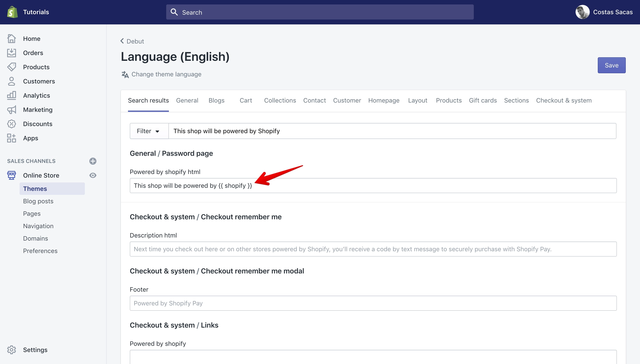Switch to the General tab
The width and height of the screenshot is (640, 364).
(187, 101)
